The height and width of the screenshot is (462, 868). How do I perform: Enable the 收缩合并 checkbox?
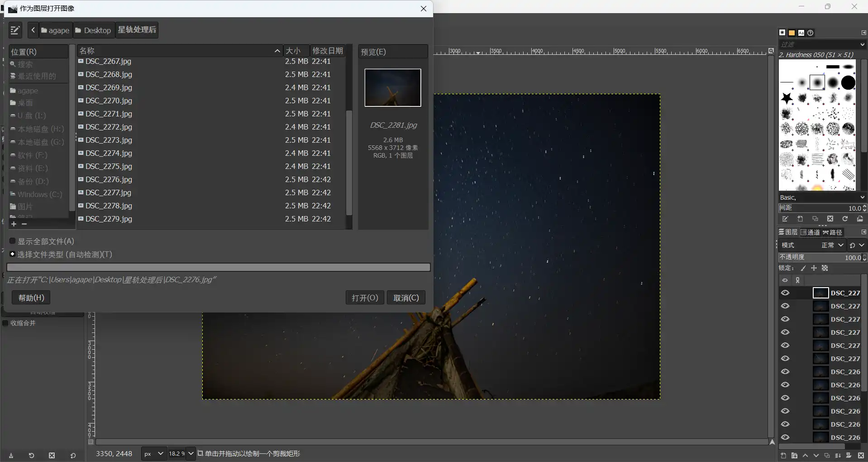tap(6, 323)
